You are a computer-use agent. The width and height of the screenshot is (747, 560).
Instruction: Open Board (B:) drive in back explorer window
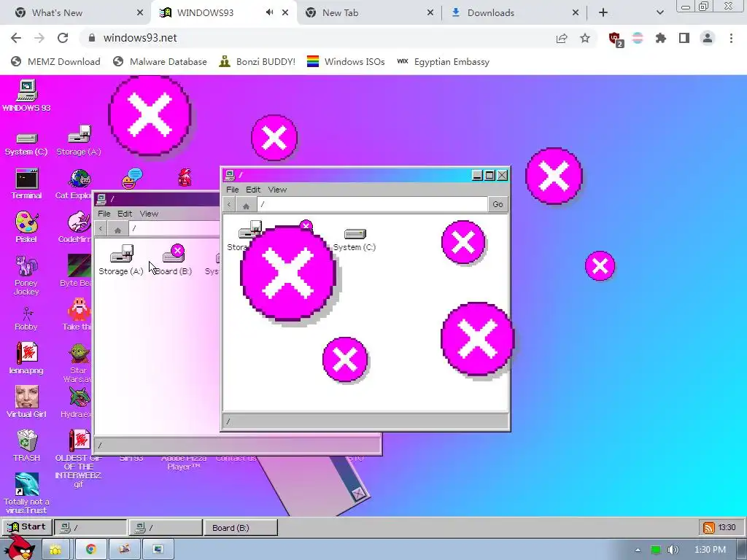click(x=174, y=260)
